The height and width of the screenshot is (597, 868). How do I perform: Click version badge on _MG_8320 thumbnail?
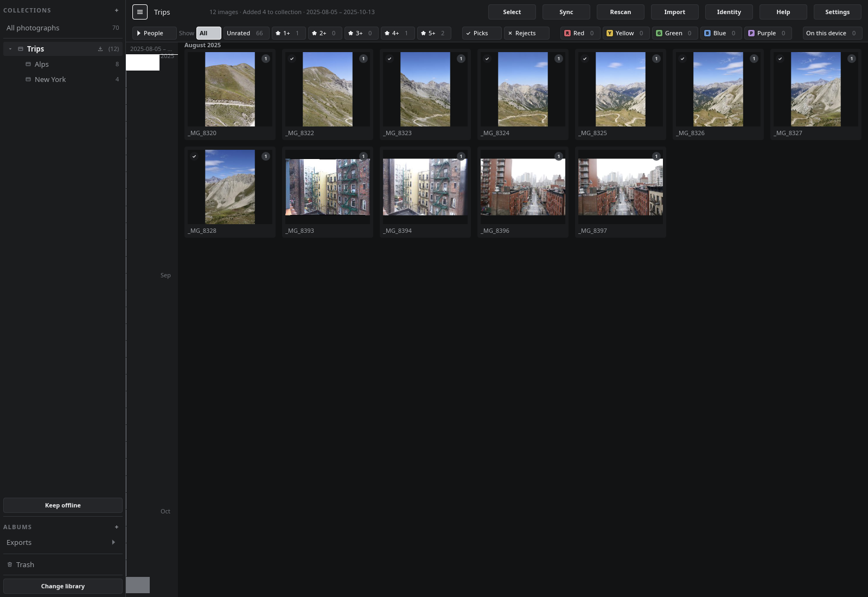(266, 59)
